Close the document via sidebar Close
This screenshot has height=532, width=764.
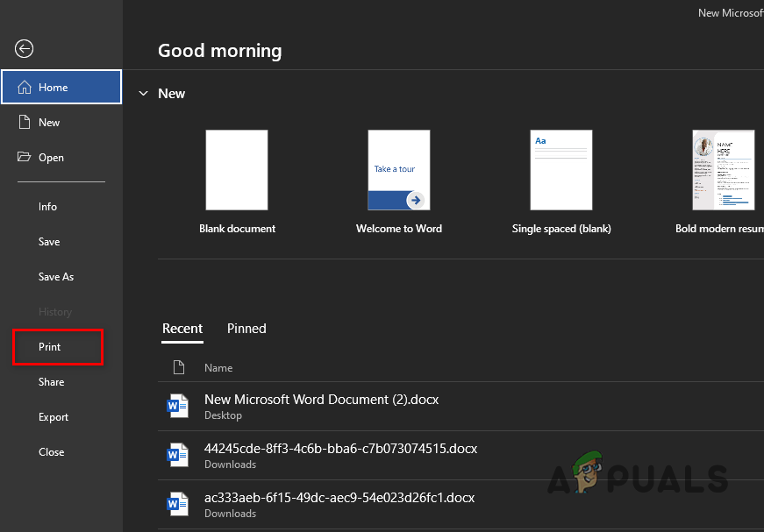51,452
